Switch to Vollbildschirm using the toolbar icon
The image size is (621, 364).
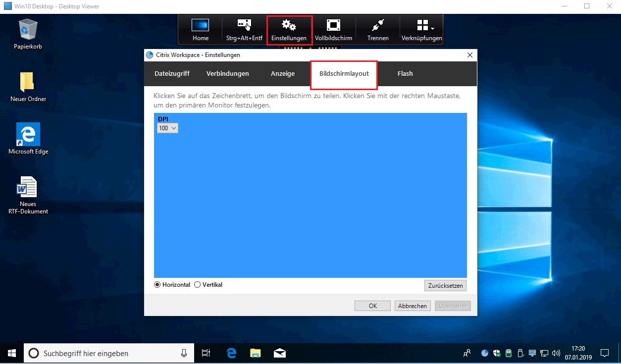333,29
